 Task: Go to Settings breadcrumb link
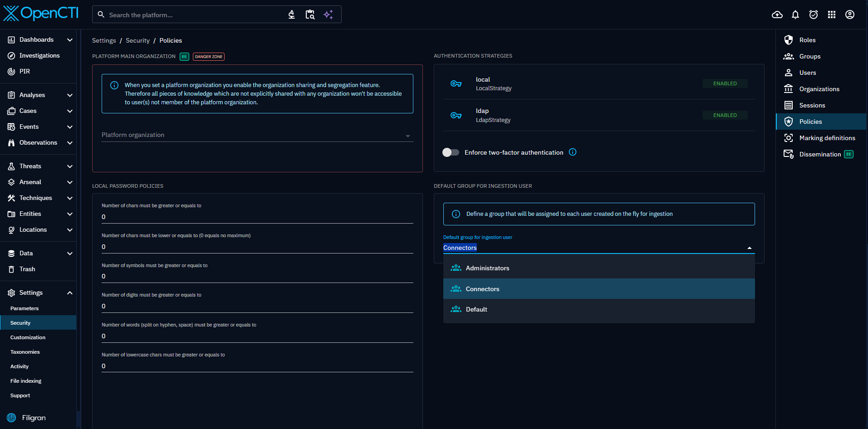click(x=104, y=40)
